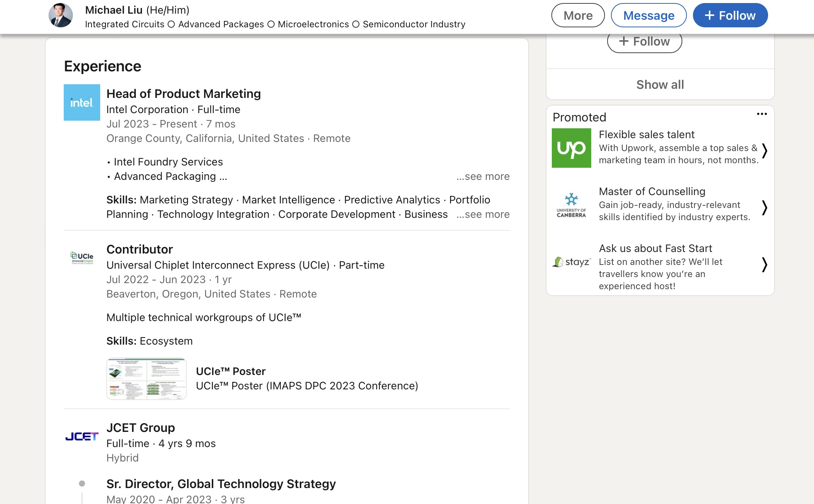814x504 pixels.
Task: Open Michael Liu's profile photo
Action: [x=61, y=16]
